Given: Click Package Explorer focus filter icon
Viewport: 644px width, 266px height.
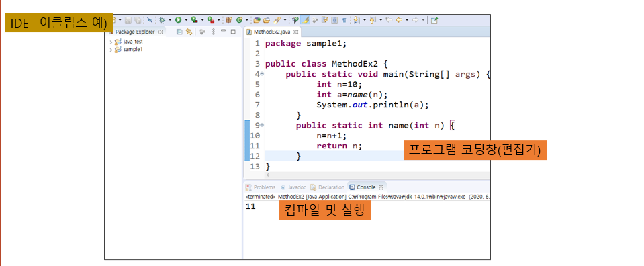Looking at the screenshot, I should pos(203,32).
